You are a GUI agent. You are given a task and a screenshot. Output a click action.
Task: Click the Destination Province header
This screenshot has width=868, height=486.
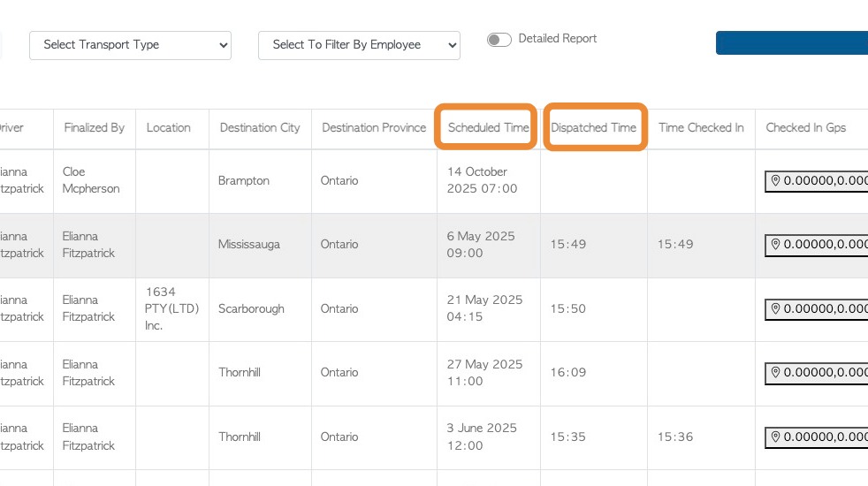click(x=374, y=127)
